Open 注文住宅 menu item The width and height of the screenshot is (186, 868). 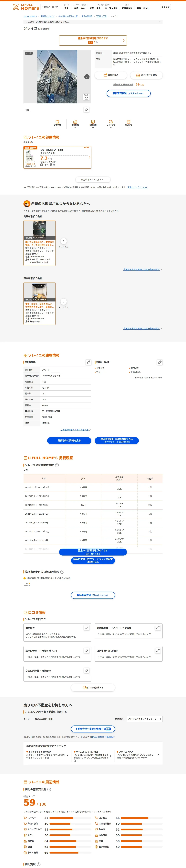click(x=113, y=8)
